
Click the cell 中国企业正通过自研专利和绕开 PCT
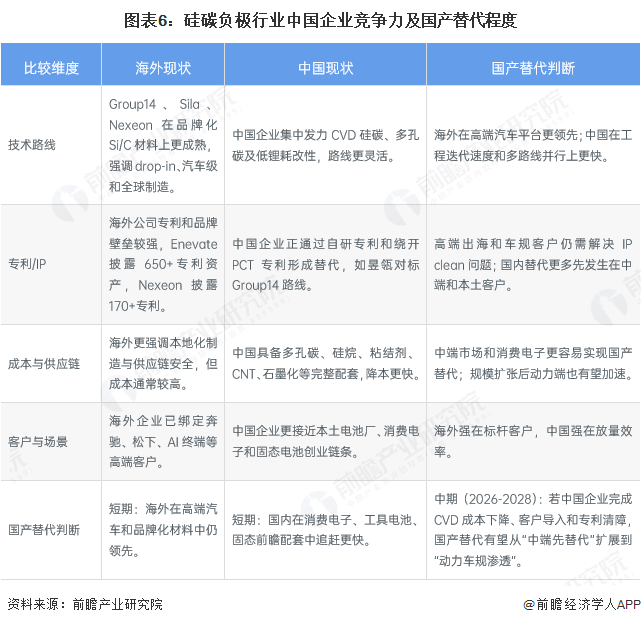coord(325,264)
